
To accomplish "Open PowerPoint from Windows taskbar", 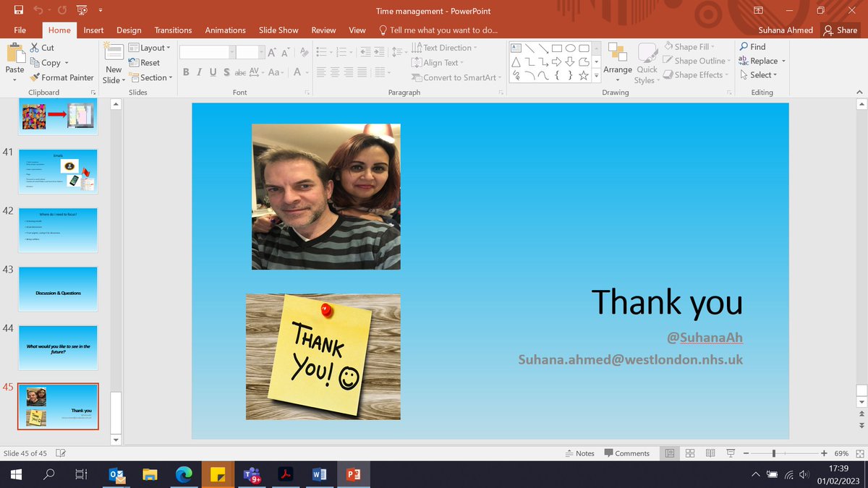I will coord(354,475).
